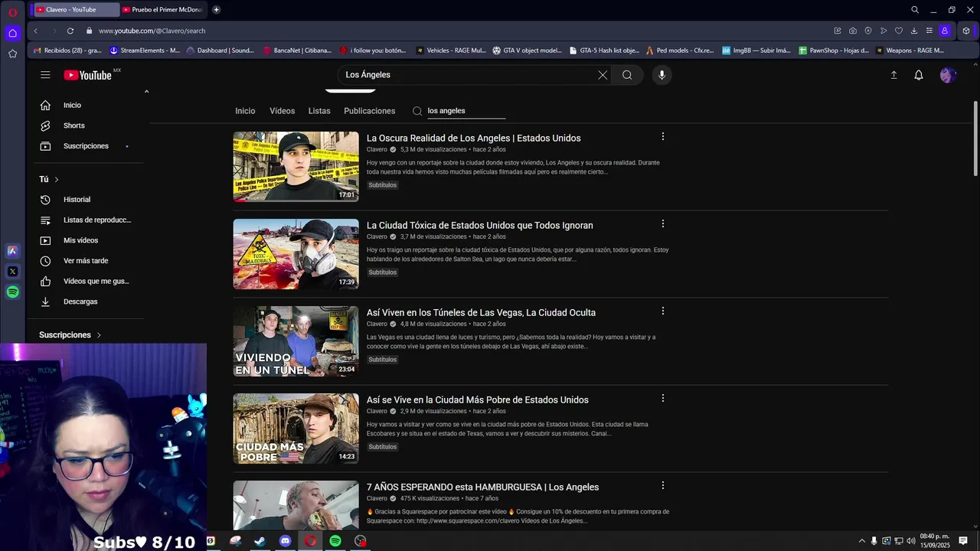Open Discord from the Windows taskbar
Screen dimensions: 980x551
[286, 541]
